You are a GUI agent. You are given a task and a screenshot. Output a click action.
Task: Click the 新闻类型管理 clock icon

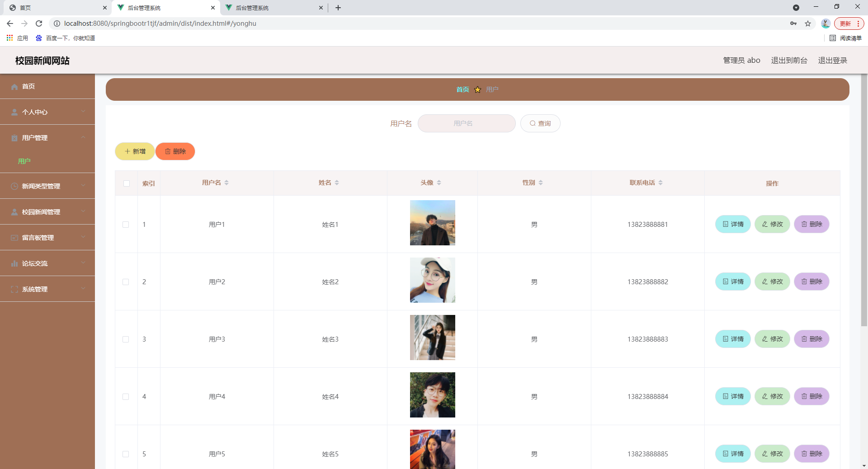coord(14,186)
